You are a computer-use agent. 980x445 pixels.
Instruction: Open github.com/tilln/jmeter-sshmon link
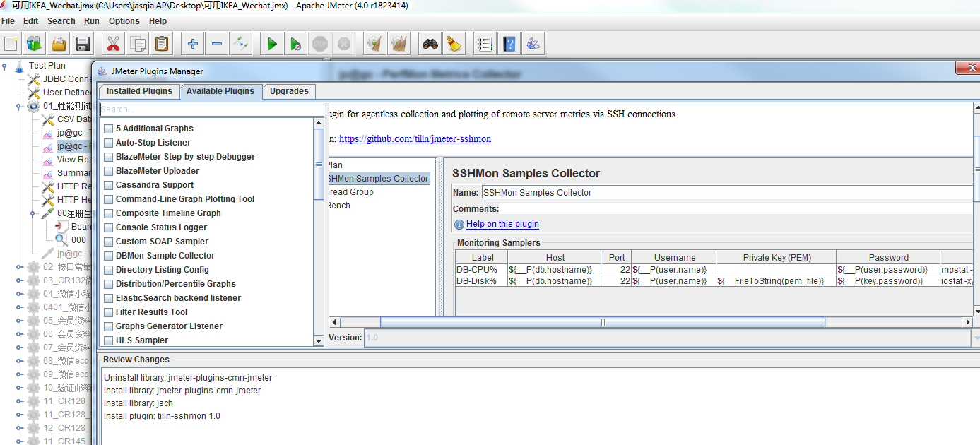(x=415, y=139)
